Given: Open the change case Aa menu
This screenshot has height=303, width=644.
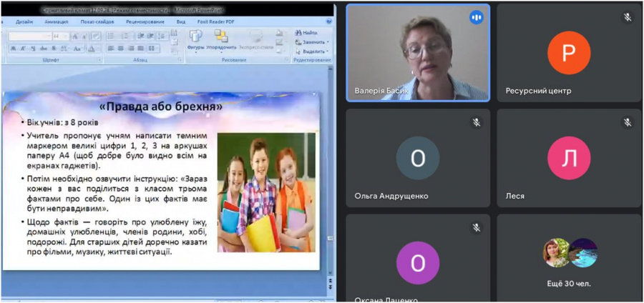Looking at the screenshot, I should click(x=78, y=49).
